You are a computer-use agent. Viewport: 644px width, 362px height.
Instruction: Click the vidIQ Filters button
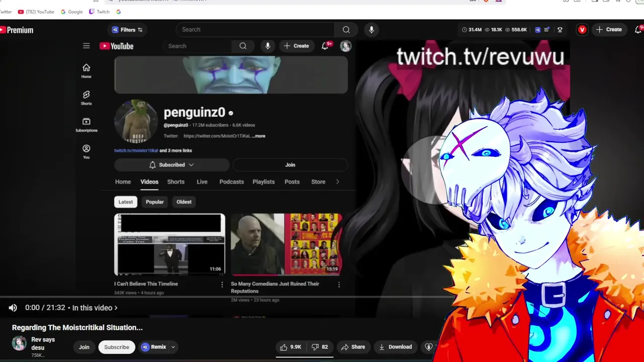(127, 30)
